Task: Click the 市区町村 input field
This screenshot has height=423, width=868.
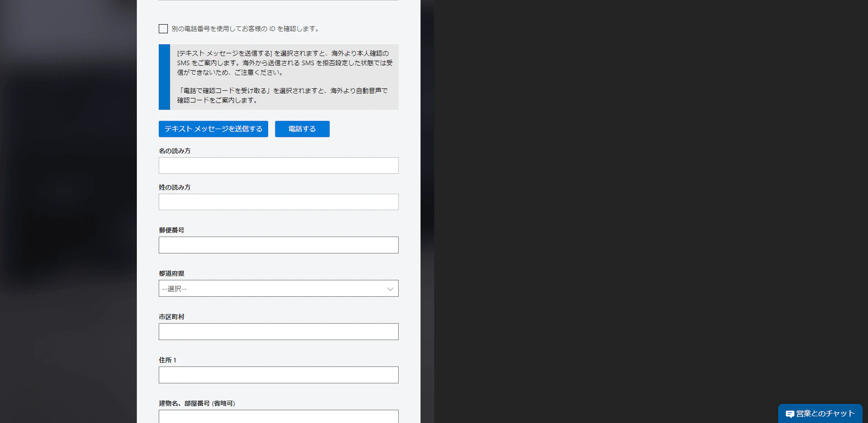Action: [x=279, y=332]
